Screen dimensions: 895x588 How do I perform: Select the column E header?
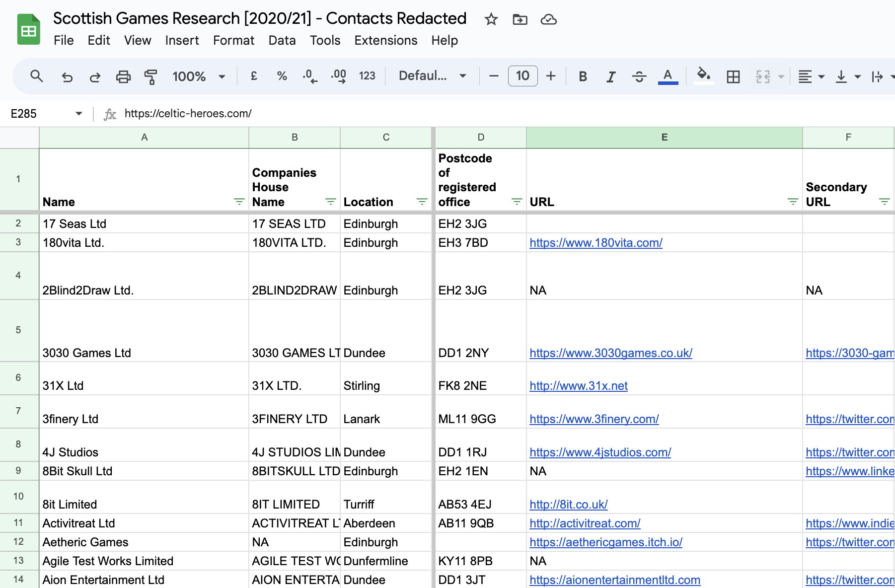[665, 138]
